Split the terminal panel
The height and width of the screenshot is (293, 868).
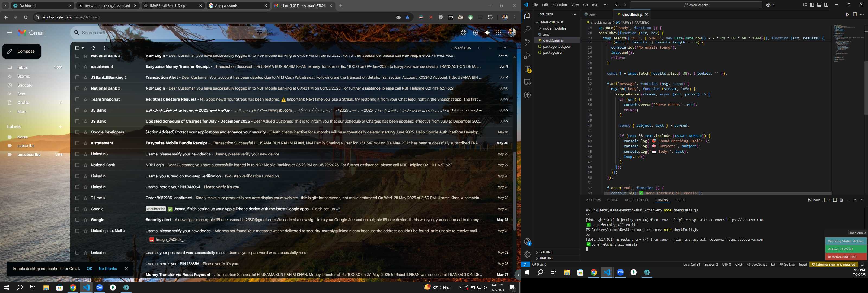tap(835, 200)
